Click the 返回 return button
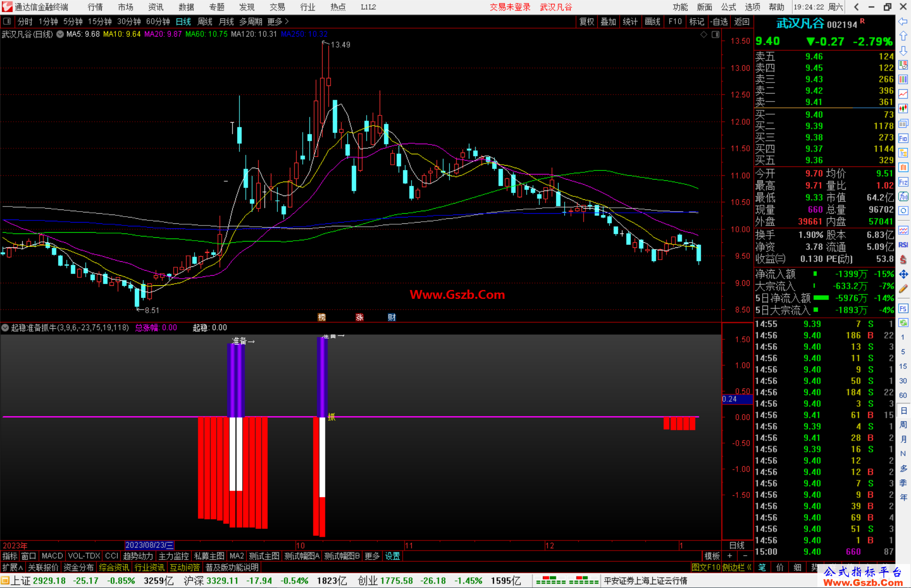911x588 pixels. [741, 21]
